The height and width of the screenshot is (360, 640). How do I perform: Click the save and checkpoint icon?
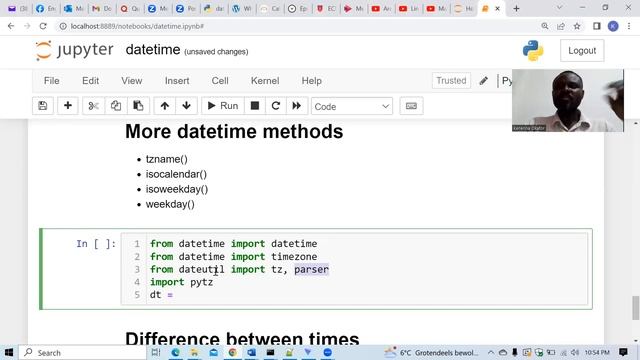pyautogui.click(x=42, y=106)
